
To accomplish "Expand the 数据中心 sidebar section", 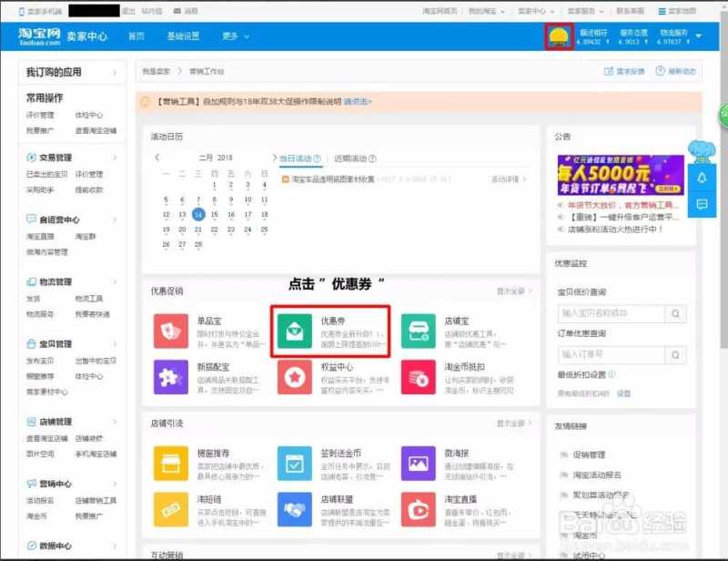I will point(56,542).
